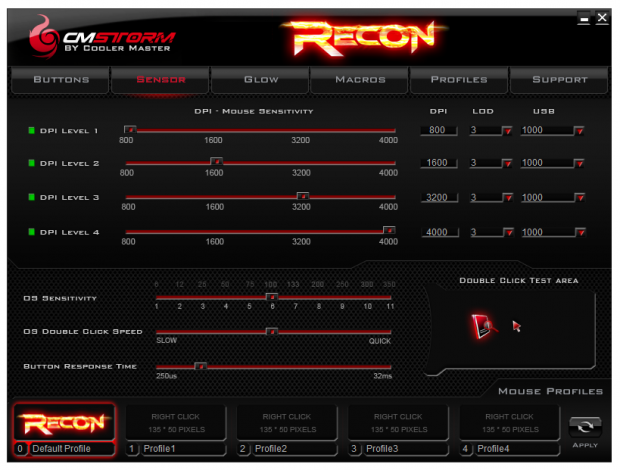Click the CM Storm flame logo
620x470 pixels.
point(43,37)
